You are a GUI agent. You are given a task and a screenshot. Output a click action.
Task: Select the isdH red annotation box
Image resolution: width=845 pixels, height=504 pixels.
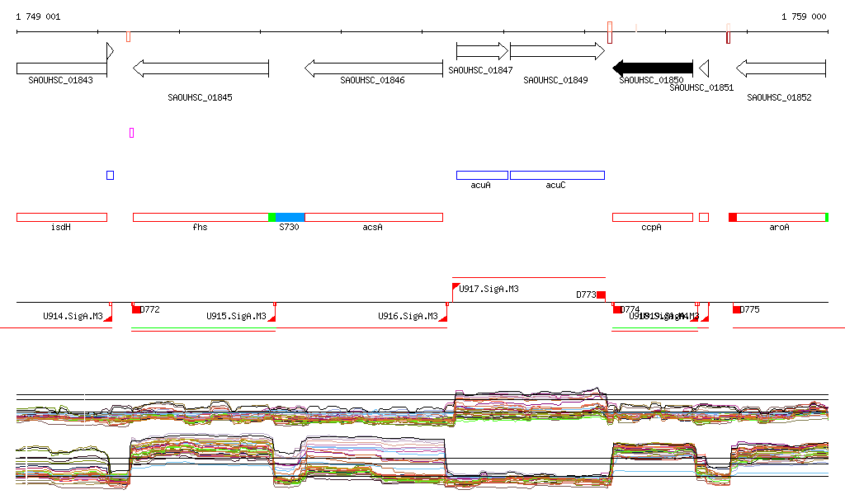62,217
